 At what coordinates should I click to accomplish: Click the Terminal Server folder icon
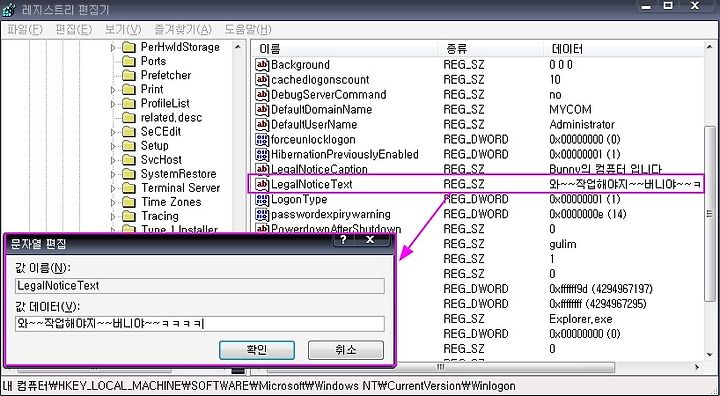(129, 188)
